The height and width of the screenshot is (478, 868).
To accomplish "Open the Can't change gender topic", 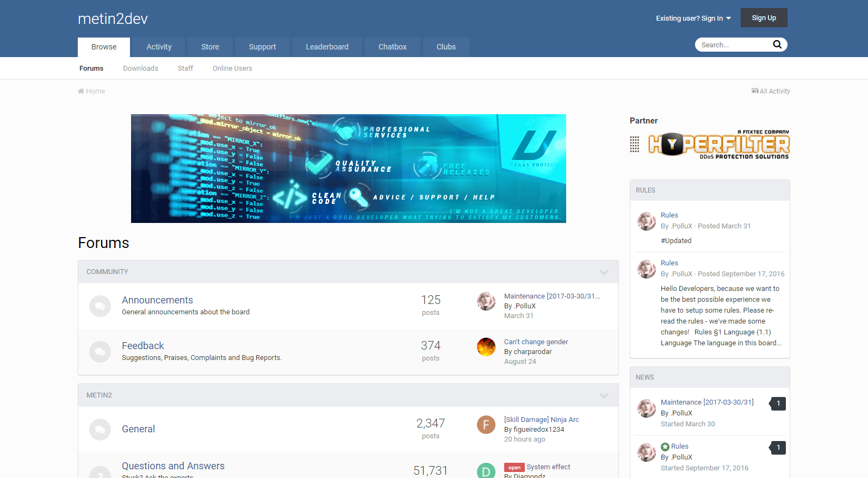I will pyautogui.click(x=536, y=342).
